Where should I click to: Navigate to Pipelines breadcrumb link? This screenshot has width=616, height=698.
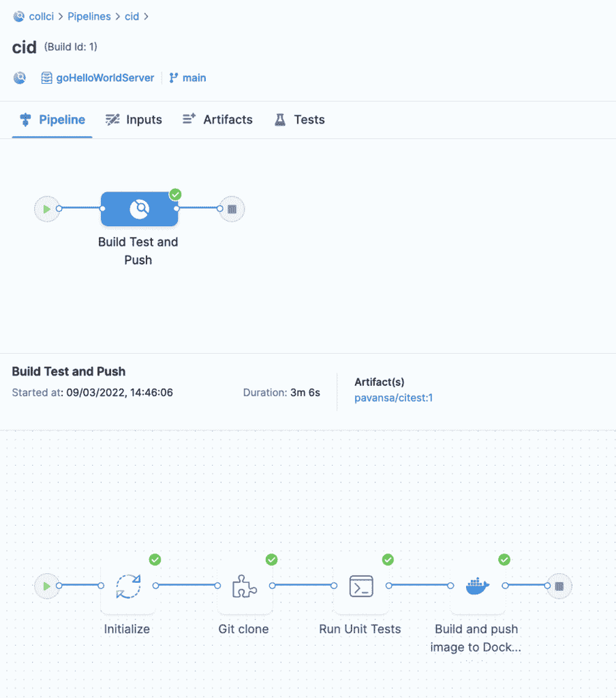[89, 17]
